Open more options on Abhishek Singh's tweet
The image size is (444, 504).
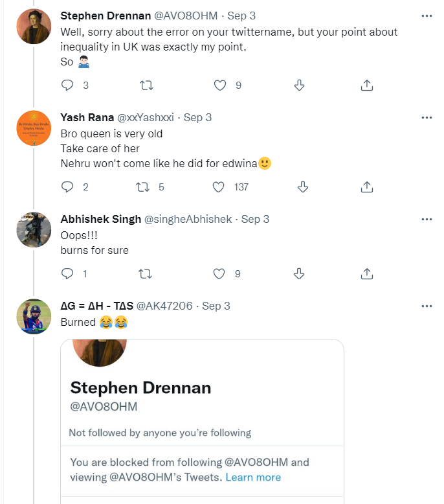[426, 219]
